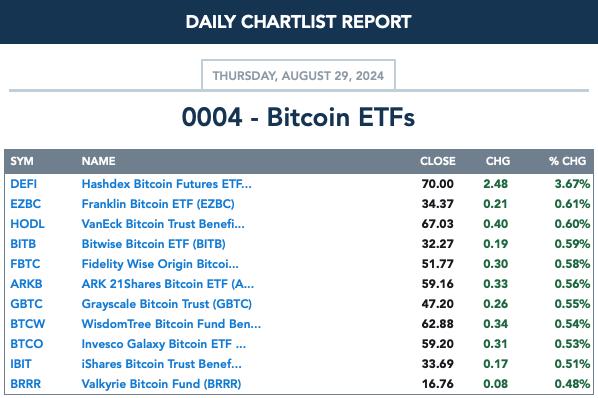598x398 pixels.
Task: Click the SYM column header
Action: (22, 161)
